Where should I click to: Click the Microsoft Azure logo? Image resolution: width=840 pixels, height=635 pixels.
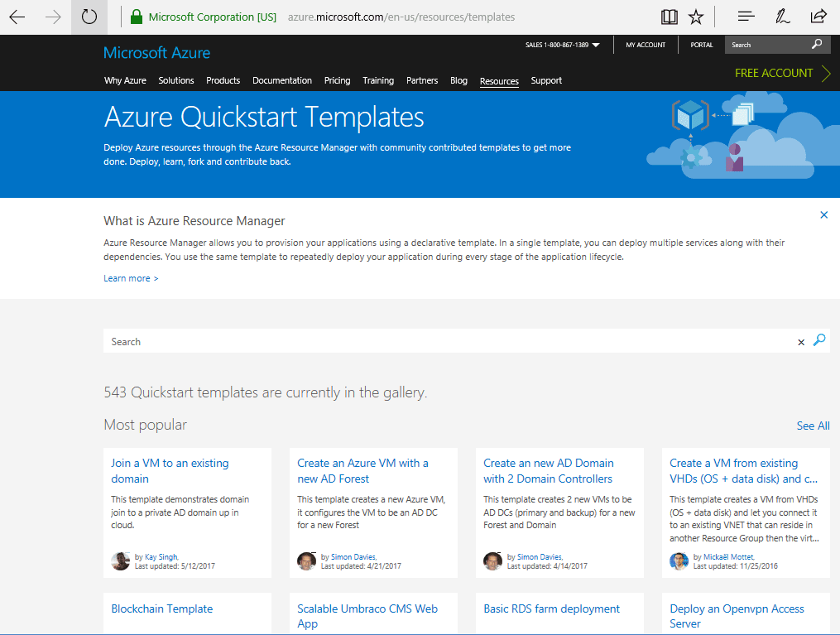(x=156, y=52)
